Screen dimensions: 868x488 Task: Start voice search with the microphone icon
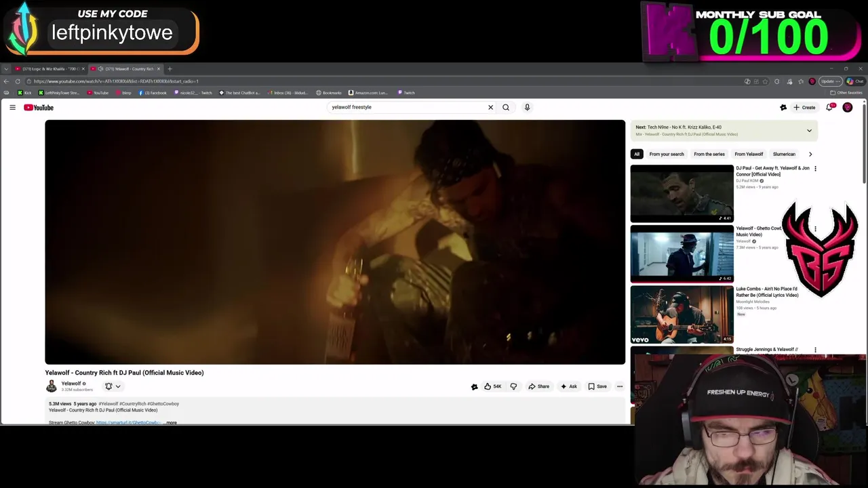[527, 107]
